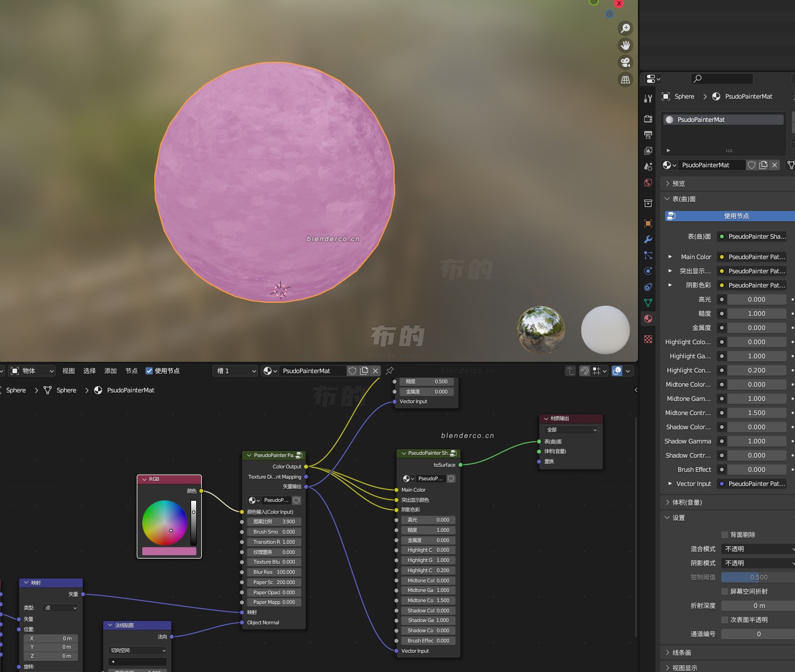The image size is (795, 672).
Task: Click the RGB node color wheel
Action: coord(164,522)
